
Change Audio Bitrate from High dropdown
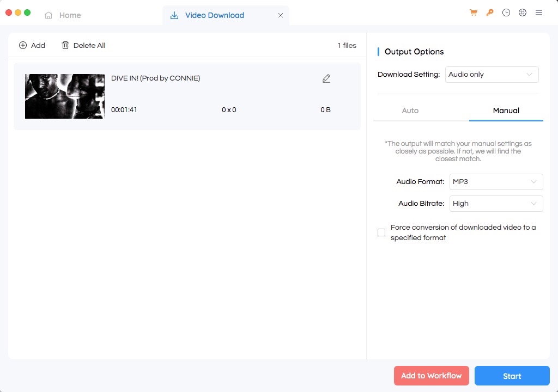[x=495, y=203]
